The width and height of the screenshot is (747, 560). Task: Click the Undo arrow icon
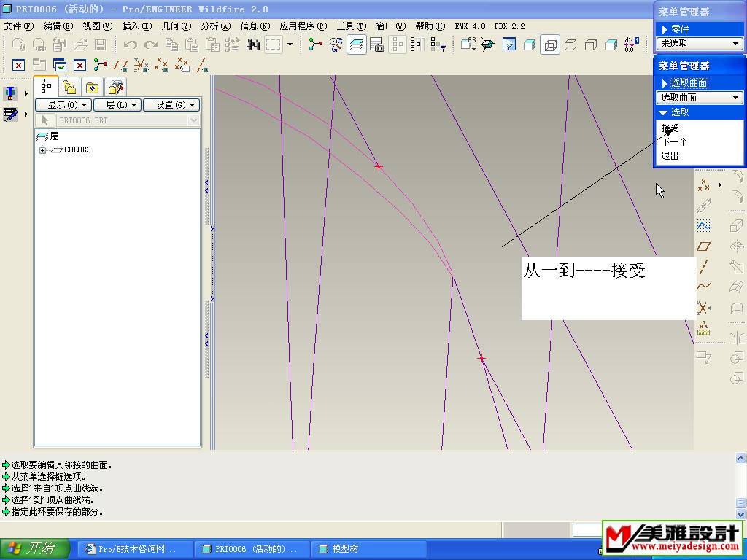(x=130, y=44)
